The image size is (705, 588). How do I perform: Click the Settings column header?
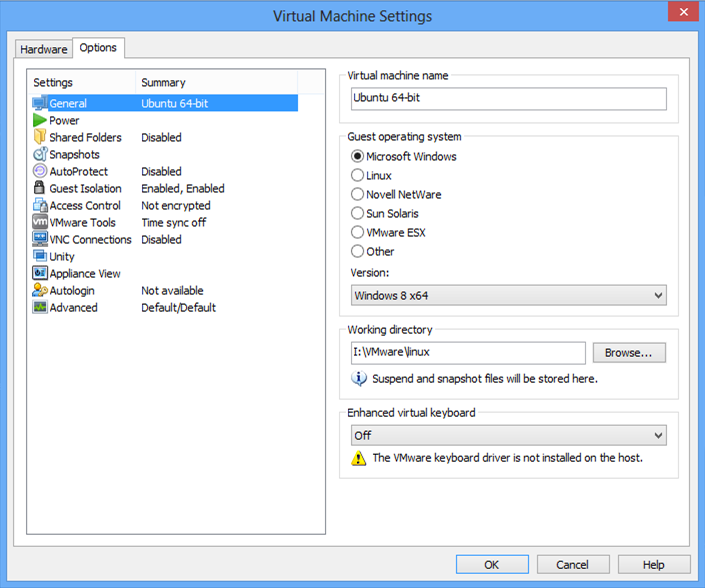pyautogui.click(x=81, y=82)
